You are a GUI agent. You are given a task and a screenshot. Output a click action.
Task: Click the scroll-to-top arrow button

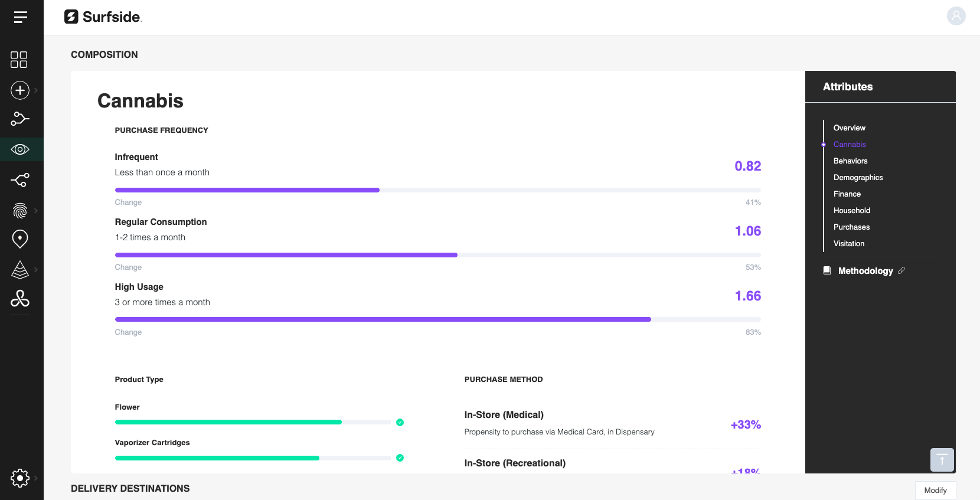click(942, 460)
